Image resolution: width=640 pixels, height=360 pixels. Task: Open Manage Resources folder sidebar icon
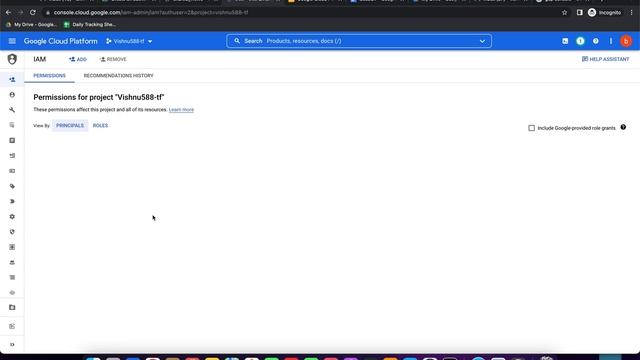coord(12,307)
